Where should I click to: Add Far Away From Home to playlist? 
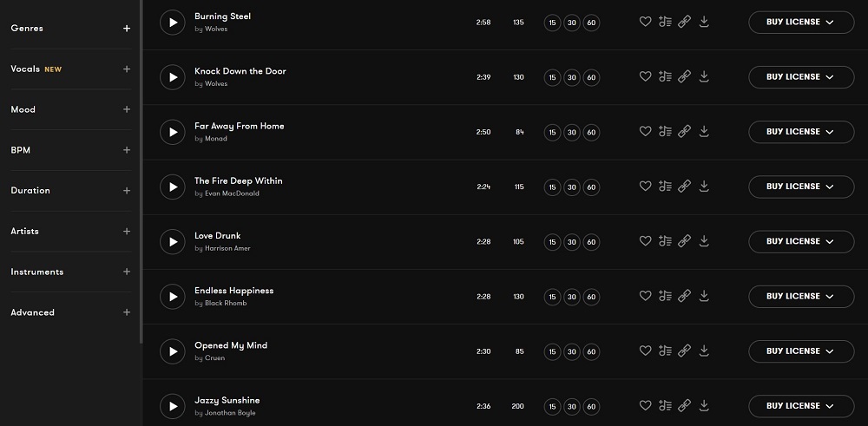pos(665,132)
